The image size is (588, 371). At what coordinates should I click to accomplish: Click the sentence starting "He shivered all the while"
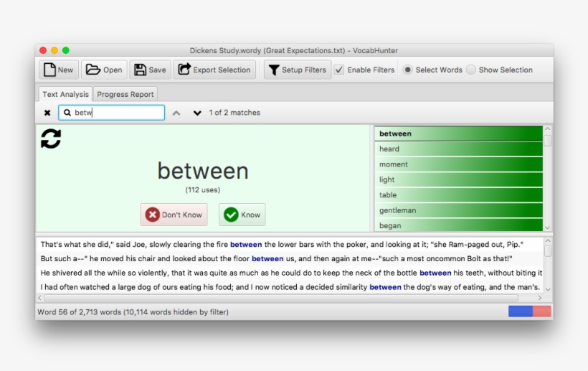tap(290, 273)
